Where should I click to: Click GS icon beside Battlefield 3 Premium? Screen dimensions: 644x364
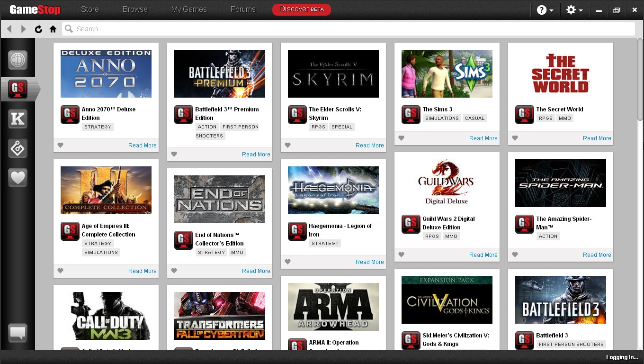tap(184, 115)
